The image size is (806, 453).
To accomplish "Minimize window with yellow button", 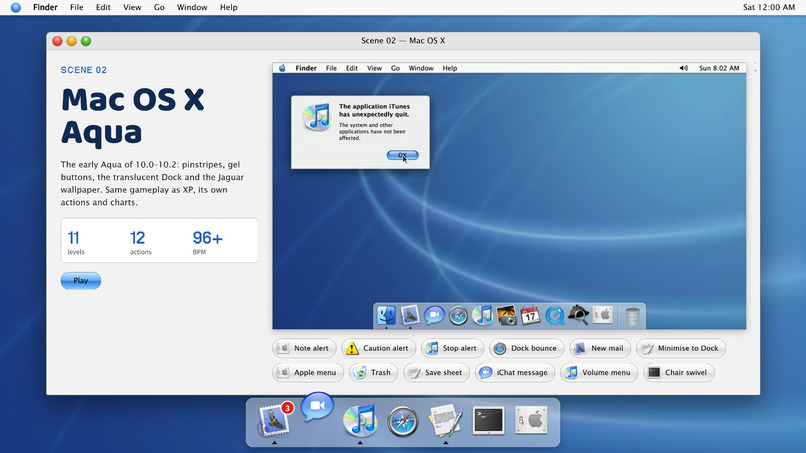I will click(x=71, y=41).
